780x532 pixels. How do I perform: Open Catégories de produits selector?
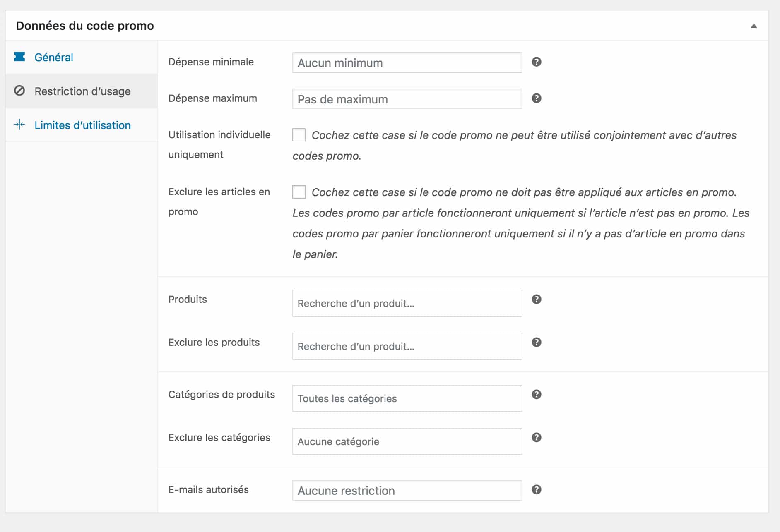pos(407,398)
